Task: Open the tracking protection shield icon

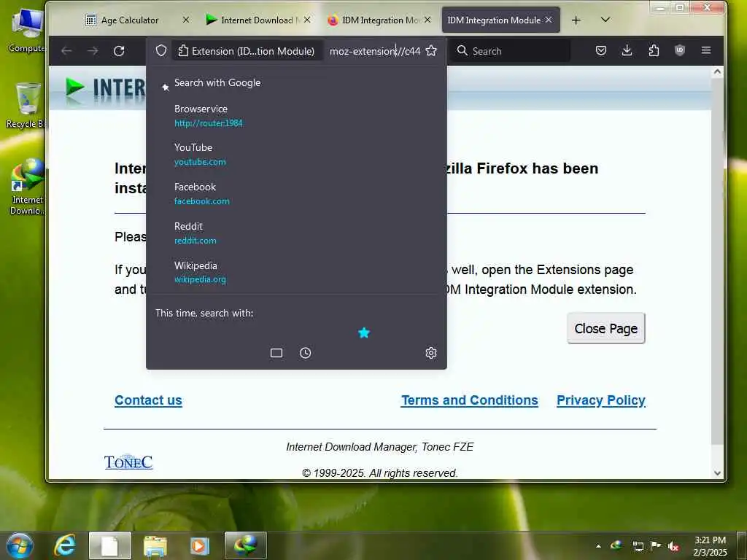Action: [161, 50]
